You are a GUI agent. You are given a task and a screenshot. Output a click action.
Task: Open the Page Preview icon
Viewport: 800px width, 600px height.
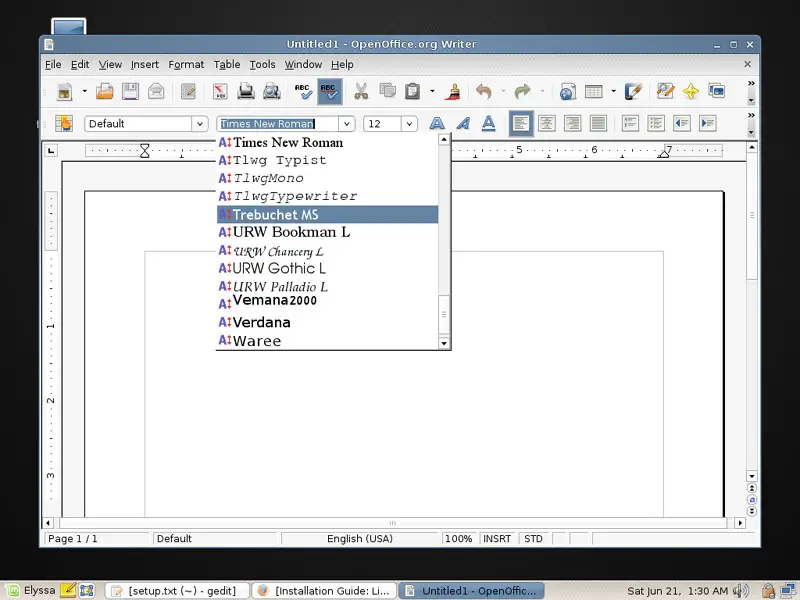pyautogui.click(x=272, y=92)
